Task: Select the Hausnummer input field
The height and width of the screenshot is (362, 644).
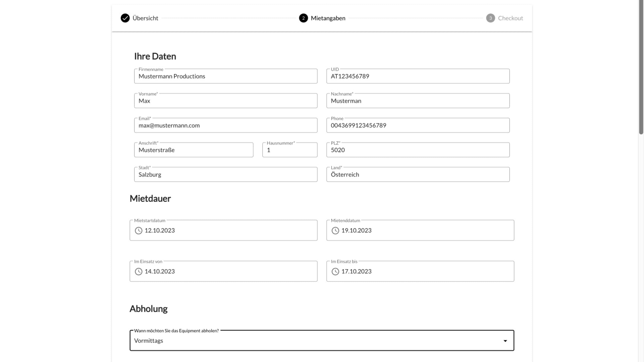Action: [289, 150]
